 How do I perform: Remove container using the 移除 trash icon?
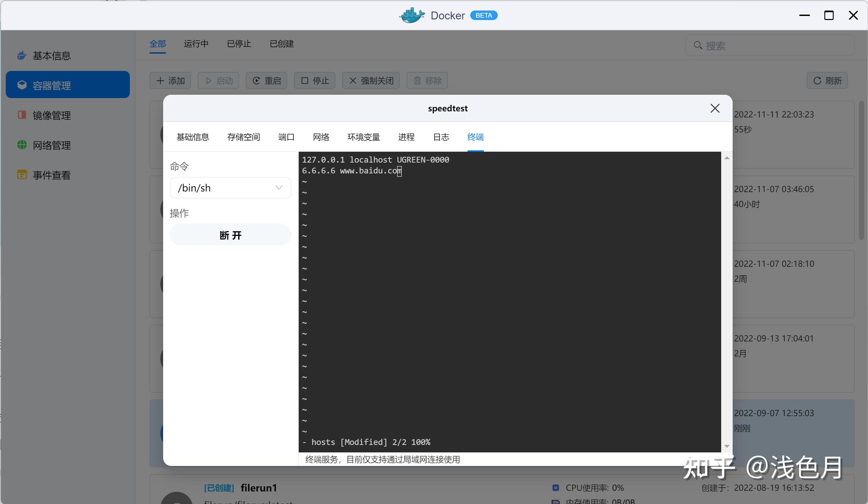[417, 80]
